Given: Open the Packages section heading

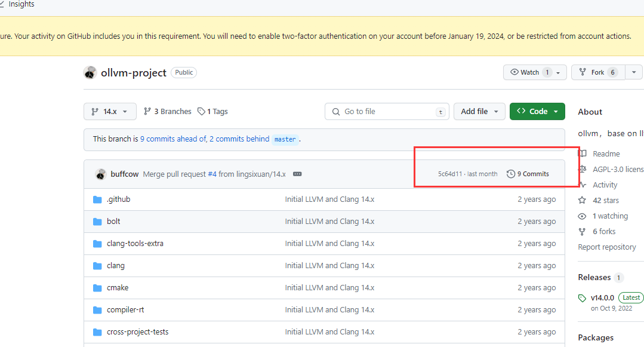Looking at the screenshot, I should [596, 337].
